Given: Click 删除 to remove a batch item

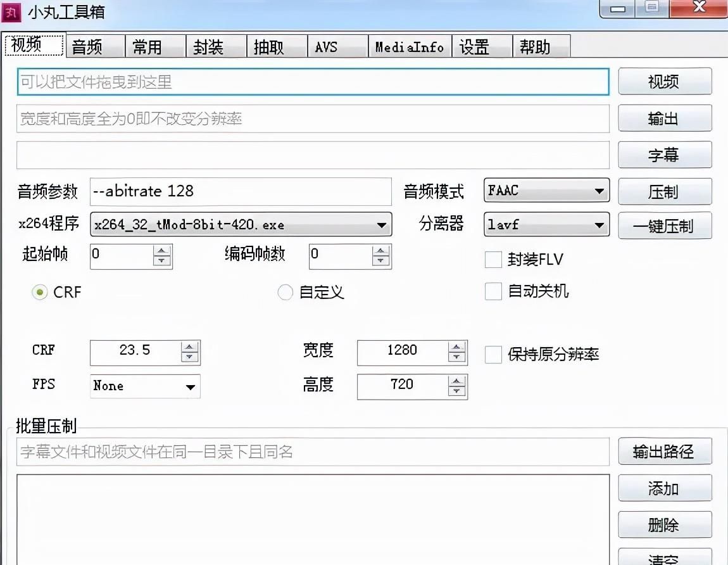Looking at the screenshot, I should click(x=665, y=524).
